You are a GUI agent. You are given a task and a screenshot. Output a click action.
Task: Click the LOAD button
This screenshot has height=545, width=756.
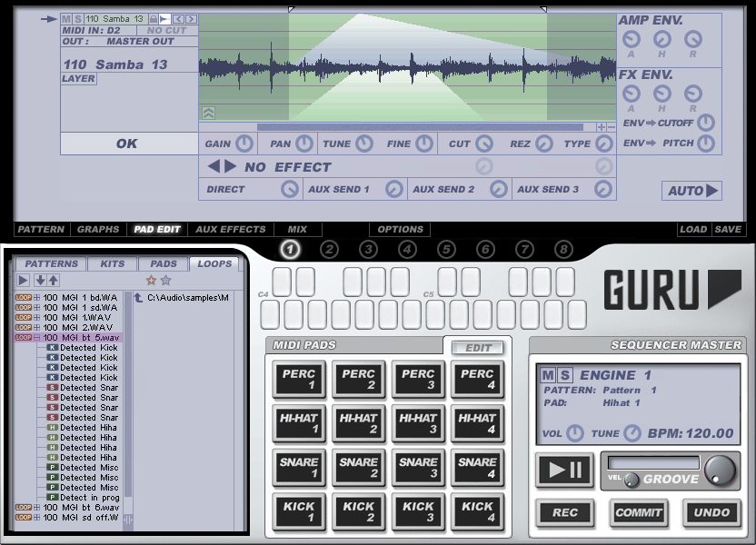(x=693, y=230)
